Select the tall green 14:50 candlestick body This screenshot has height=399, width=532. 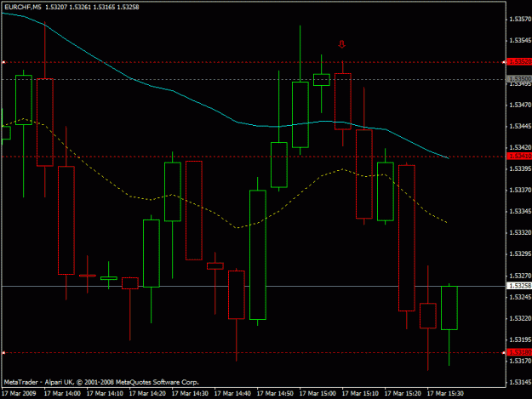click(x=258, y=255)
